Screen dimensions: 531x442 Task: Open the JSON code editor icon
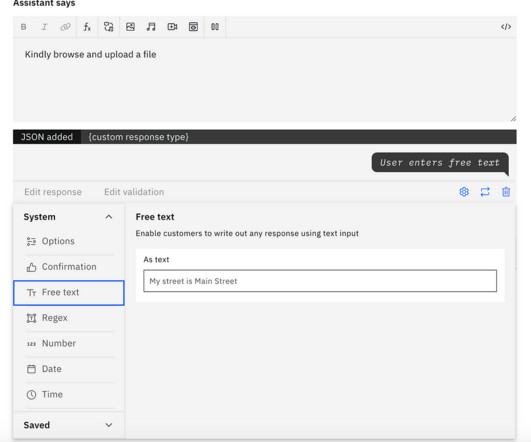coord(506,27)
